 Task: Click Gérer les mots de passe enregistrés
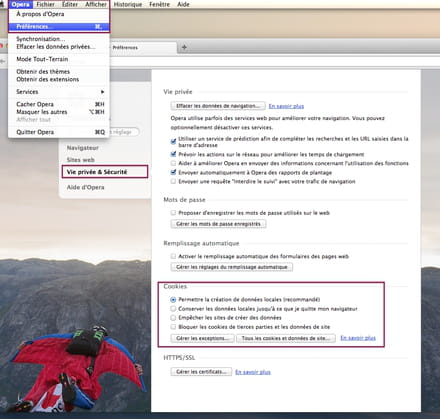[218, 224]
